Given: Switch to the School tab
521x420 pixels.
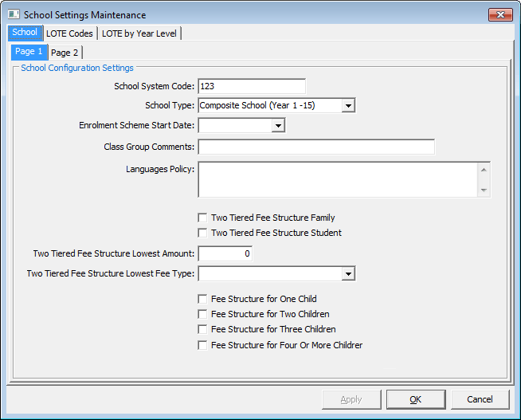Looking at the screenshot, I should [25, 33].
